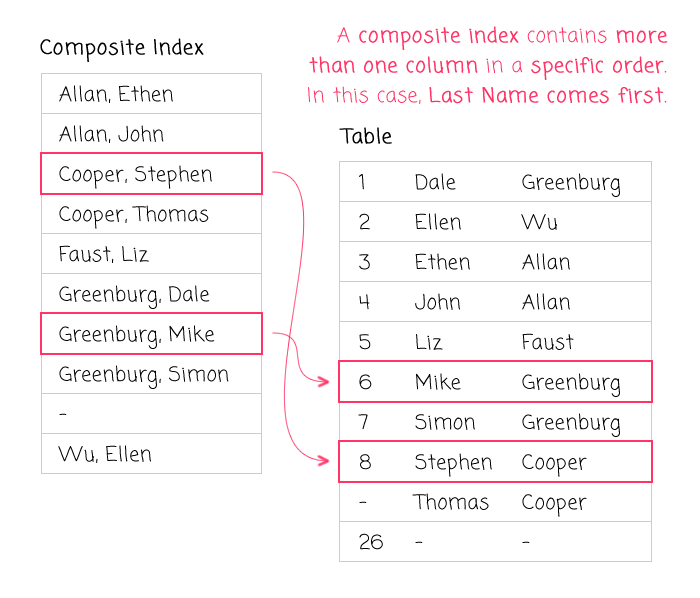Select table row 1 with Dale Greenburg
The image size is (700, 598).
click(x=495, y=182)
